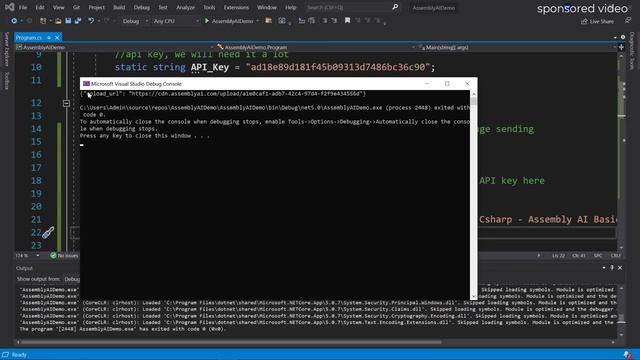This screenshot has width=640, height=360.
Task: Open the feedback person icon
Action: click(628, 20)
